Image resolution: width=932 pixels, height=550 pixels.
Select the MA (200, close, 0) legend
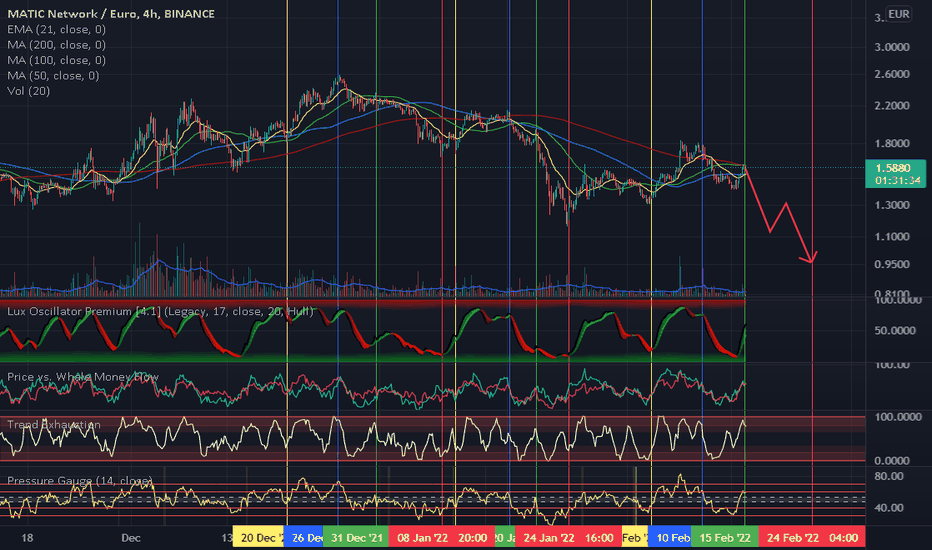click(x=56, y=45)
